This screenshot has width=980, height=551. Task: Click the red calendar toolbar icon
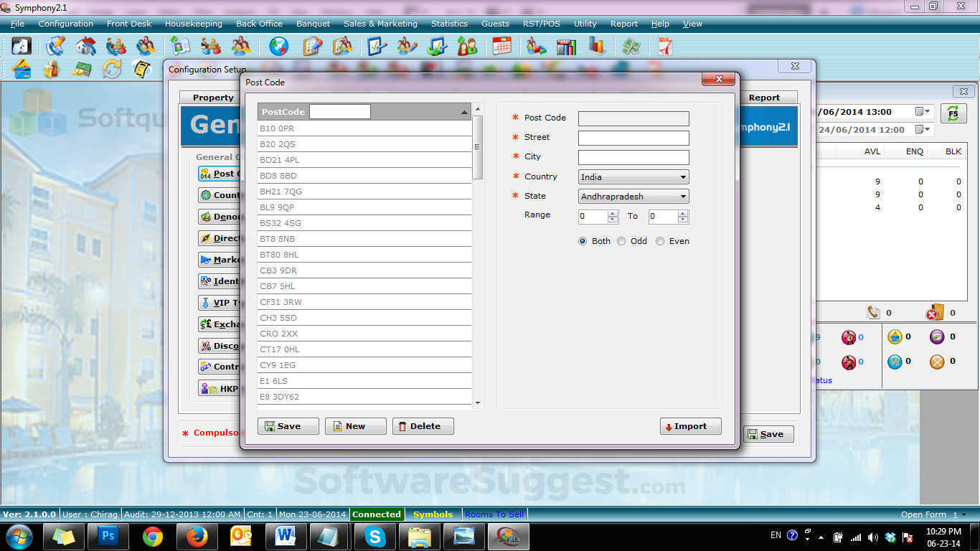[x=502, y=47]
